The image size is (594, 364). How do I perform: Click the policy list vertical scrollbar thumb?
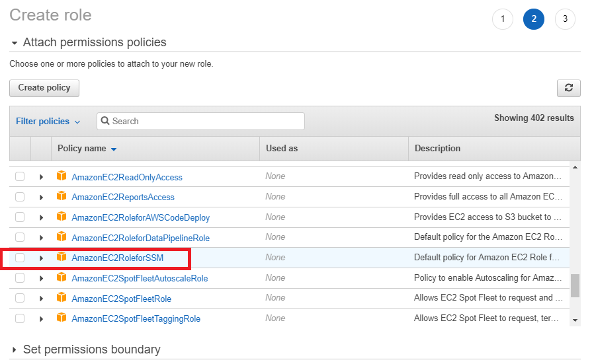coord(575,285)
